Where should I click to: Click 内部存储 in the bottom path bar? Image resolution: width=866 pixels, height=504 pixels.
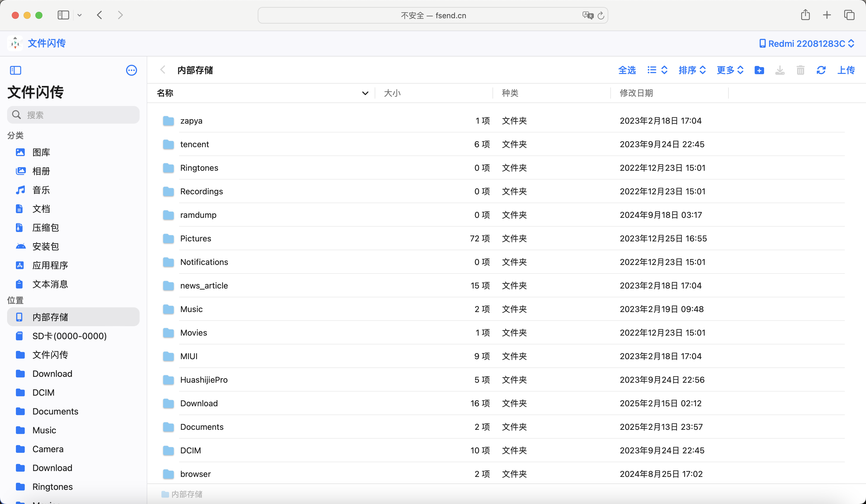182,494
